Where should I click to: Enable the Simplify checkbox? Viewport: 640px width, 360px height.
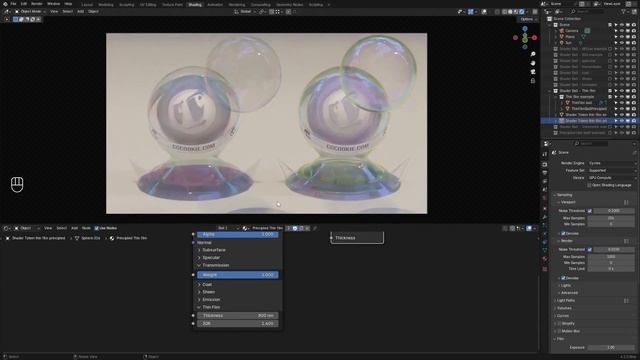560,323
